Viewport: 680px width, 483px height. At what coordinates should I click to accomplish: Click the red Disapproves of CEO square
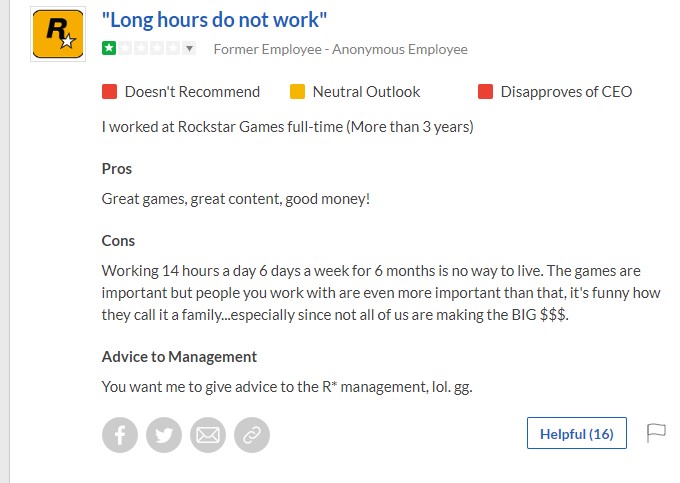coord(485,92)
